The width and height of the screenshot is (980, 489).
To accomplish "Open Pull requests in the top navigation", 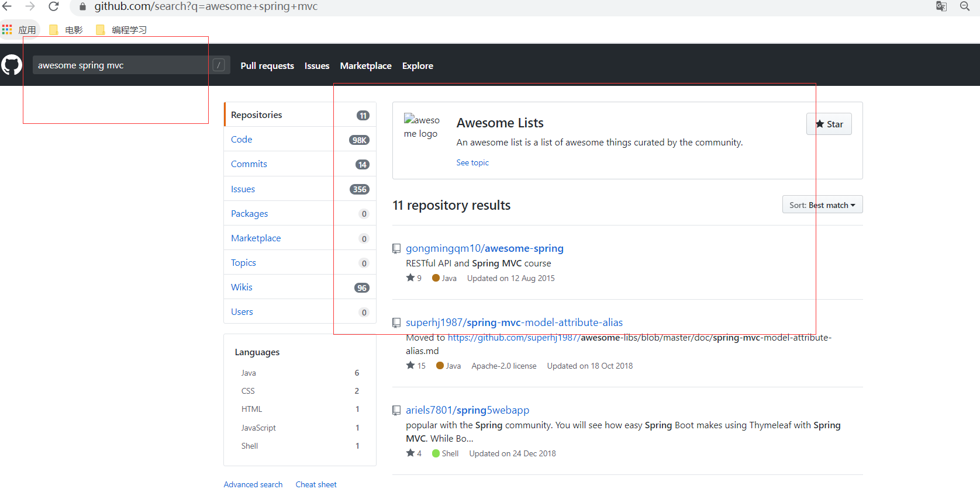I will [x=267, y=66].
